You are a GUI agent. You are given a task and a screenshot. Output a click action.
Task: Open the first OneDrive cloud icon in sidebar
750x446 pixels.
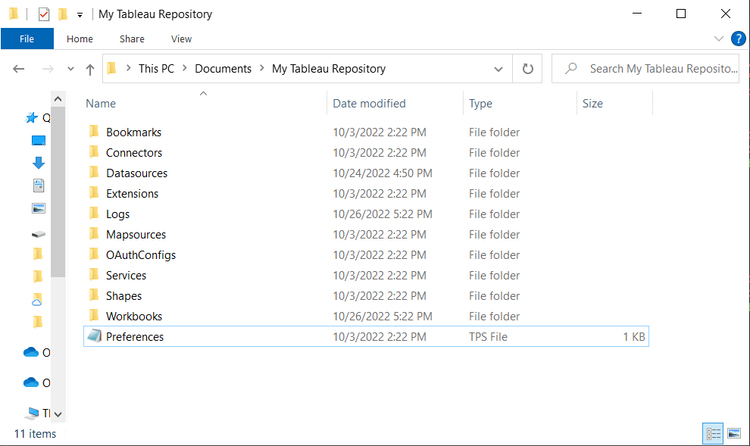click(31, 352)
